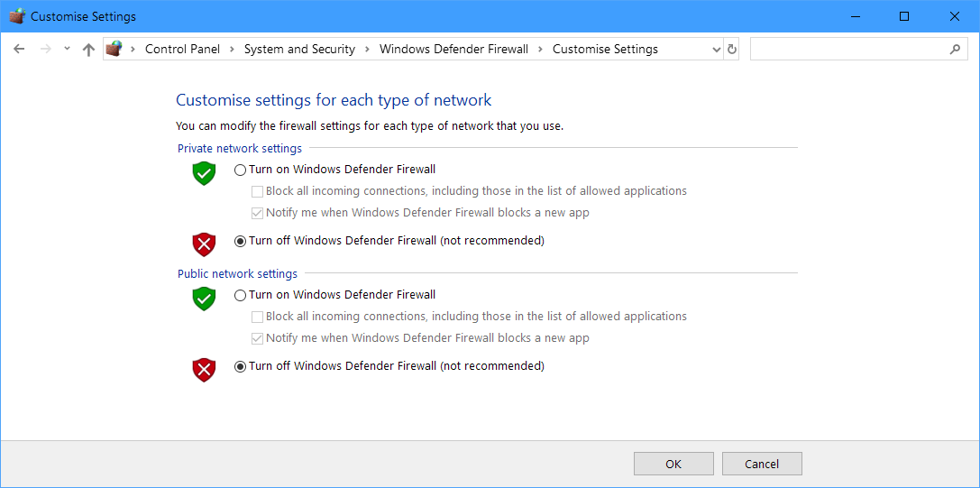
Task: Click the green shield icon under Private network
Action: coord(204,173)
